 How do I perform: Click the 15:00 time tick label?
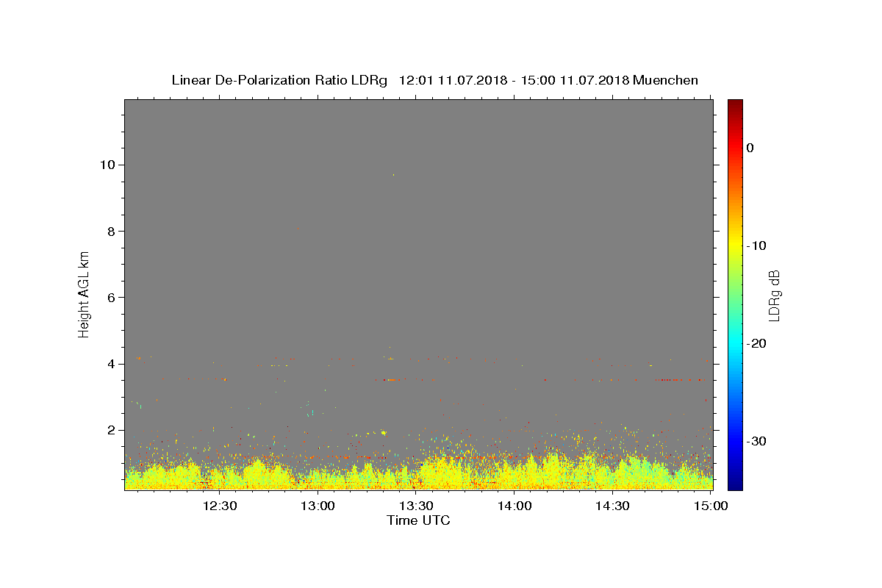[711, 506]
